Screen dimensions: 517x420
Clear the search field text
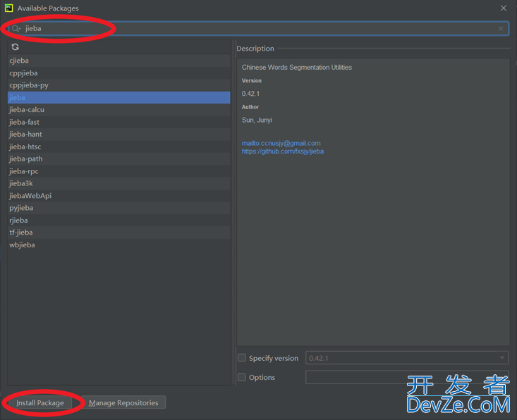[x=501, y=29]
